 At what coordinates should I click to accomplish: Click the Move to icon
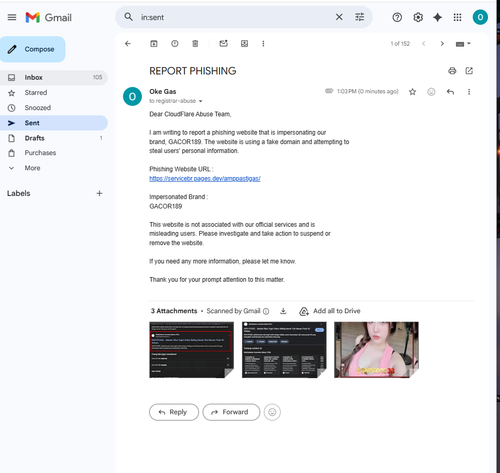pos(244,44)
